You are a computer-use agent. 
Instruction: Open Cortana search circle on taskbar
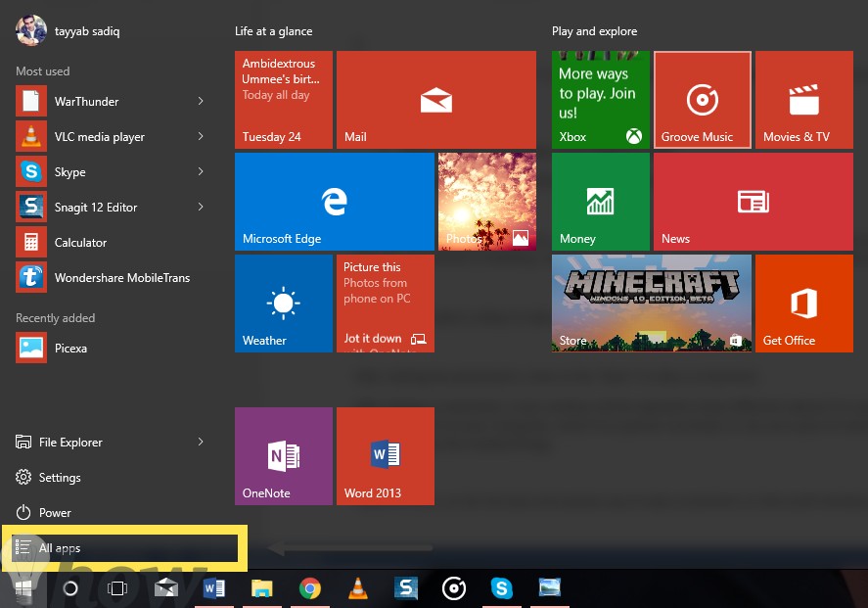[70, 588]
